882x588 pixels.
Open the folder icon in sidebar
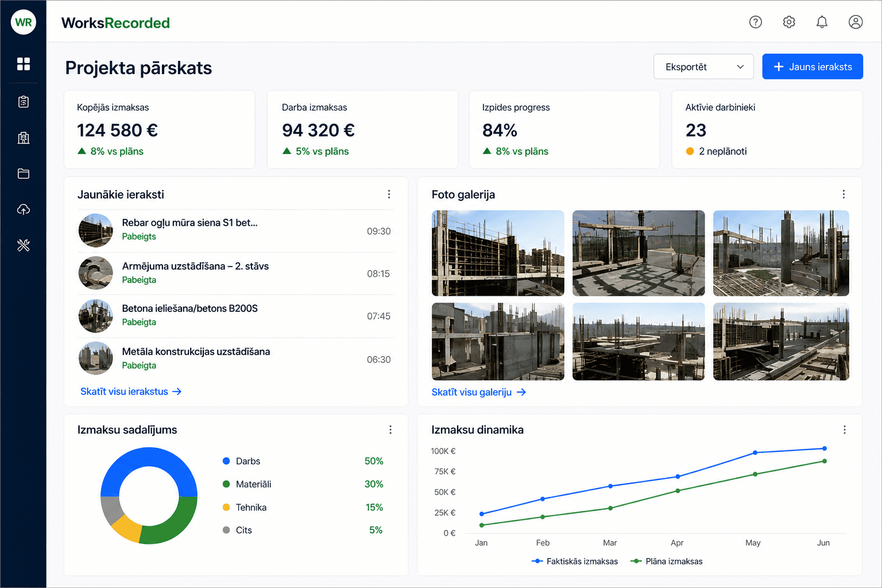[24, 173]
